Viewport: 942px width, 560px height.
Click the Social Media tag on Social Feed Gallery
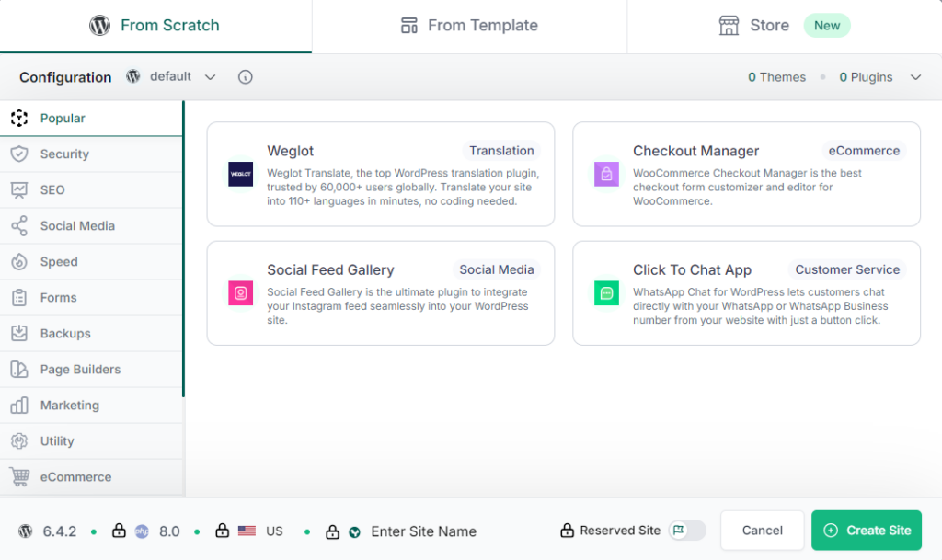497,270
